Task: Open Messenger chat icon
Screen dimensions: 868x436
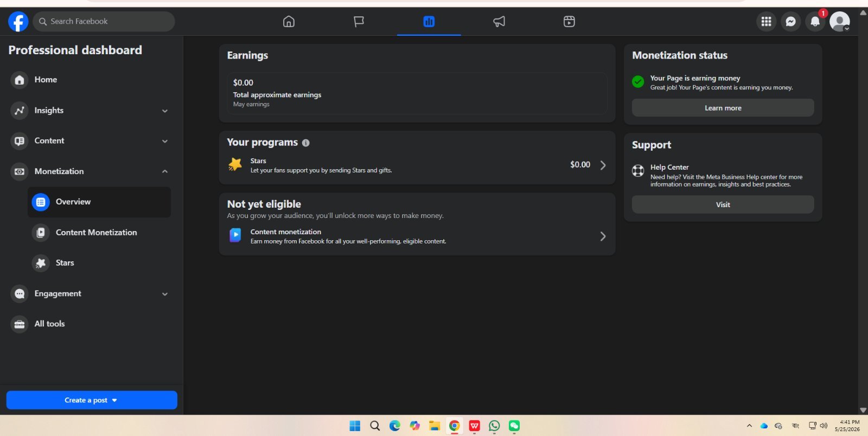Action: pos(790,22)
